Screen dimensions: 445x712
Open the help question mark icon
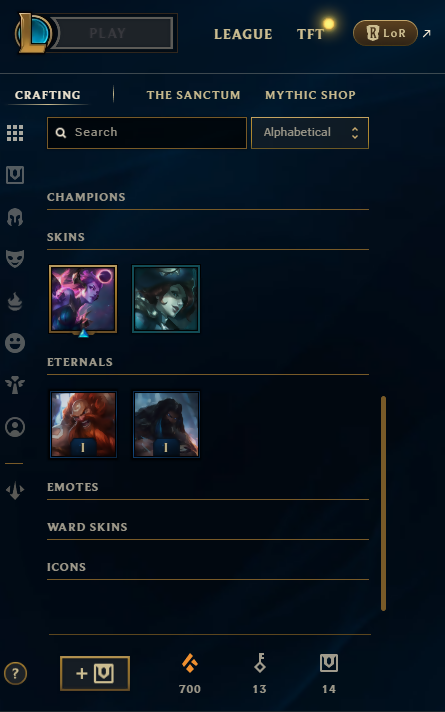coord(15,673)
